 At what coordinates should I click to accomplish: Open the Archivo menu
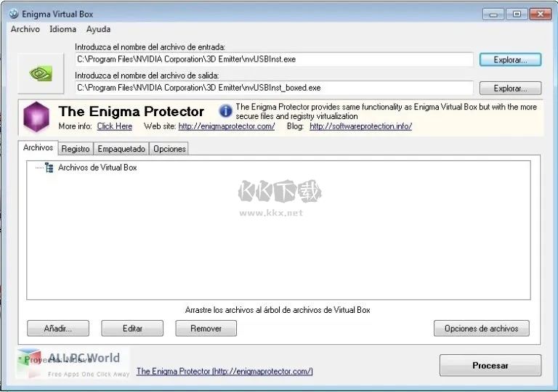[25, 29]
